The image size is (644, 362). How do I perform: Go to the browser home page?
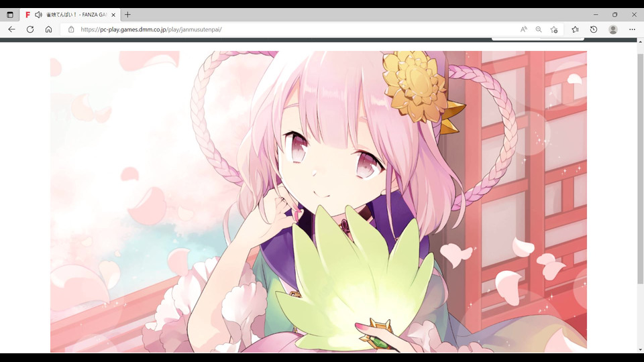coord(48,29)
